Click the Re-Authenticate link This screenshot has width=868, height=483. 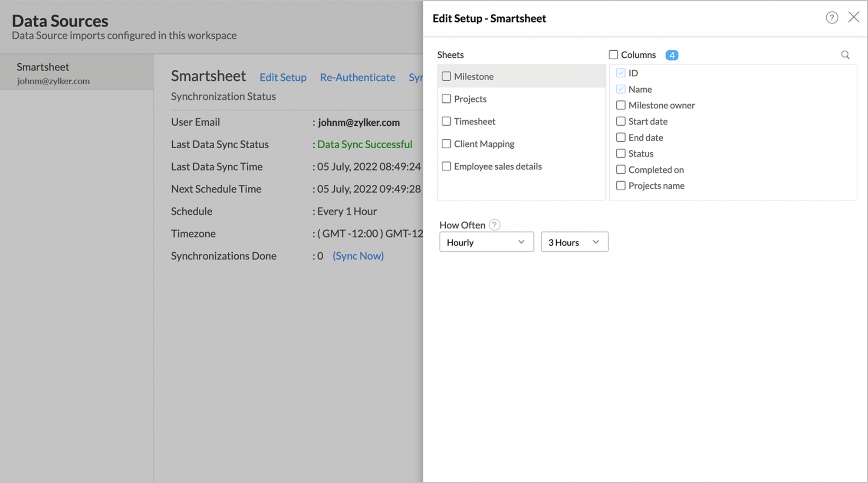point(358,77)
